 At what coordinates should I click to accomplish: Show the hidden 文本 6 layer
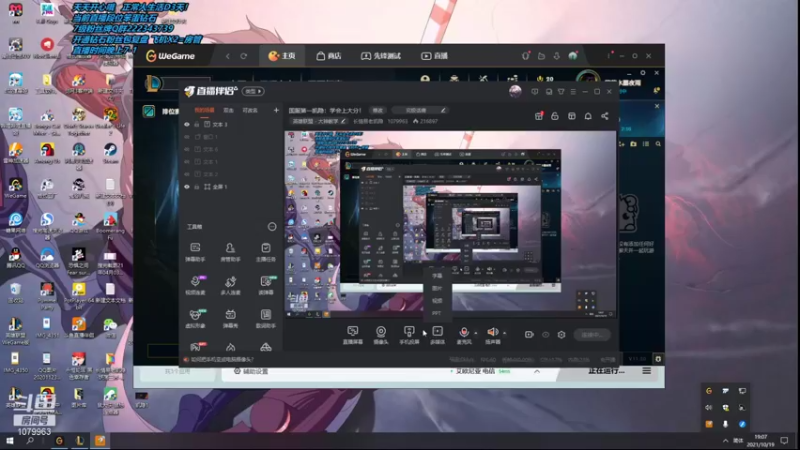click(187, 149)
